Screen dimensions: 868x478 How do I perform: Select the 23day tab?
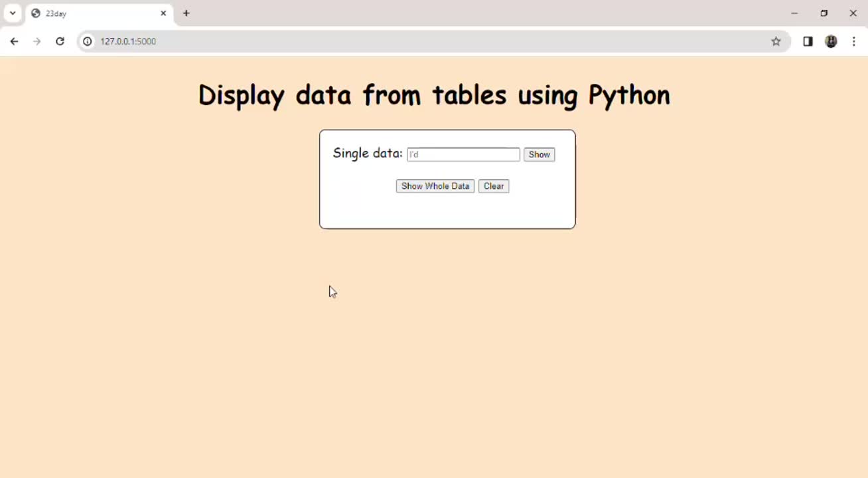93,13
